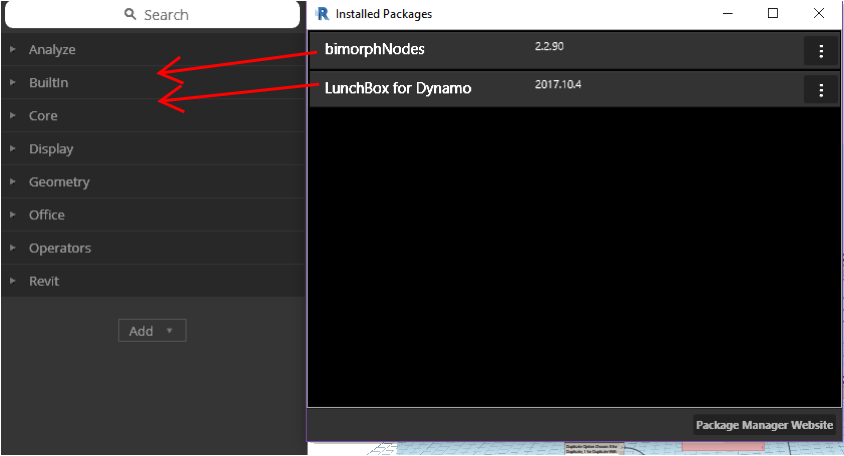Viewport: 844px width, 456px height.
Task: Click version 2.2.90 of bimorphNodes
Action: pyautogui.click(x=549, y=46)
